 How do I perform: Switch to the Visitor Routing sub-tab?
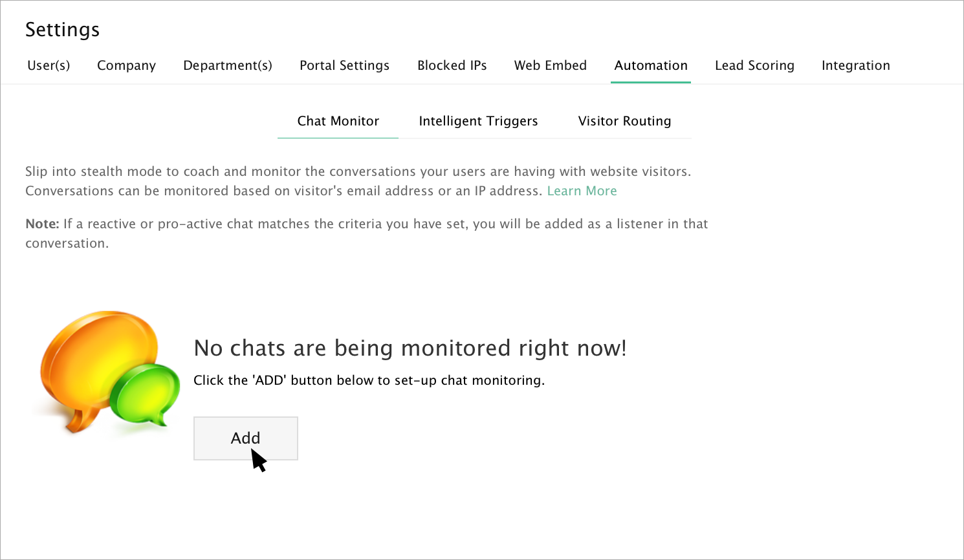click(x=624, y=121)
